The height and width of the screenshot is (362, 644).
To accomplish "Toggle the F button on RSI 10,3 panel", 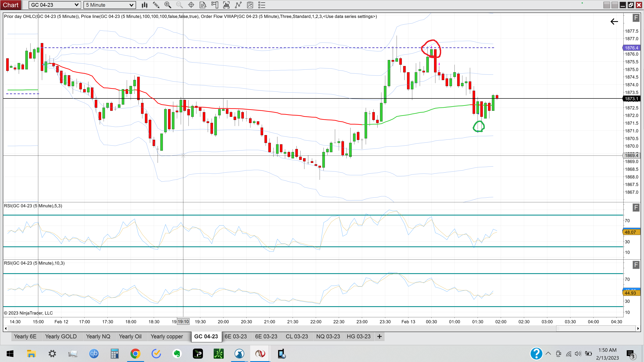I will tap(636, 265).
